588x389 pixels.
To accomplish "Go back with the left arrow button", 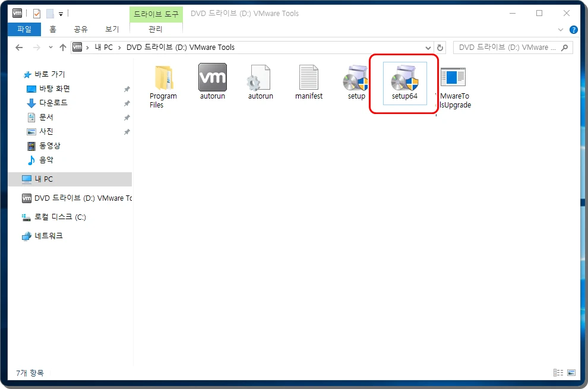I will click(x=19, y=48).
